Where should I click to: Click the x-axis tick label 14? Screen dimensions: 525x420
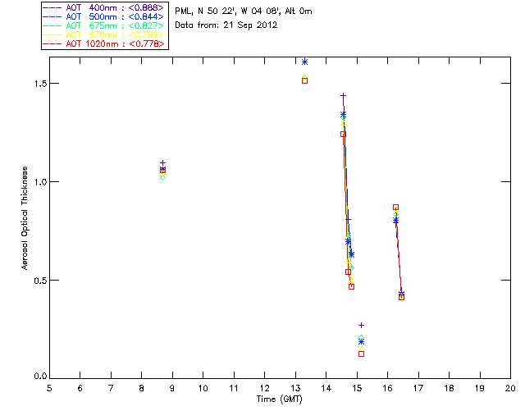(x=326, y=388)
